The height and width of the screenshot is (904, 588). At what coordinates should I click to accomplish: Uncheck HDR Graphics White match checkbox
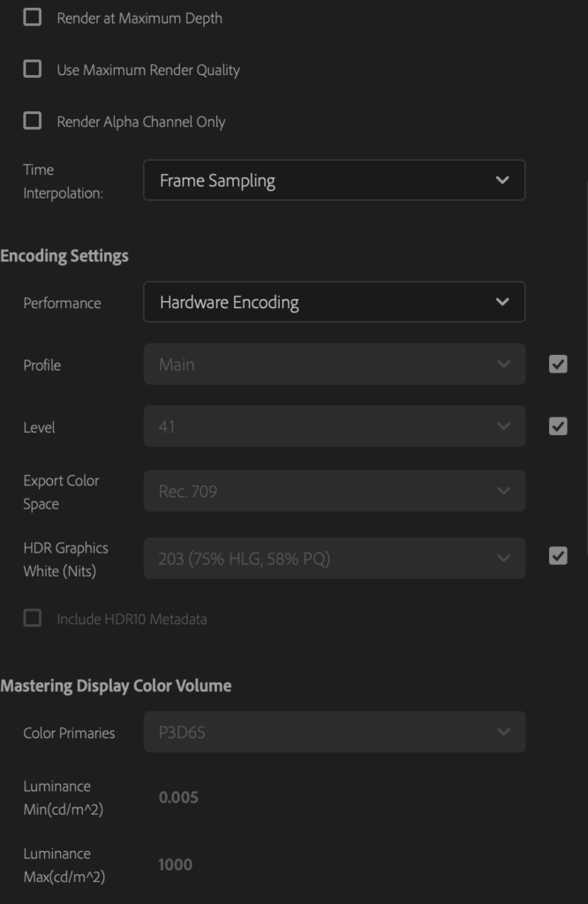pyautogui.click(x=558, y=556)
